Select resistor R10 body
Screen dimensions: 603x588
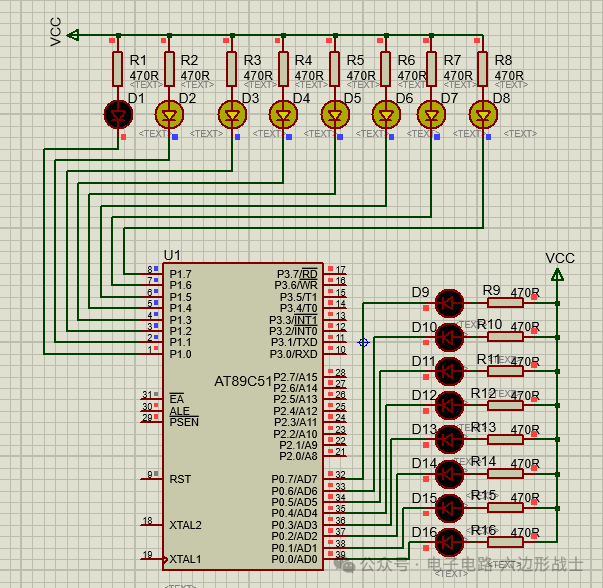pos(505,337)
